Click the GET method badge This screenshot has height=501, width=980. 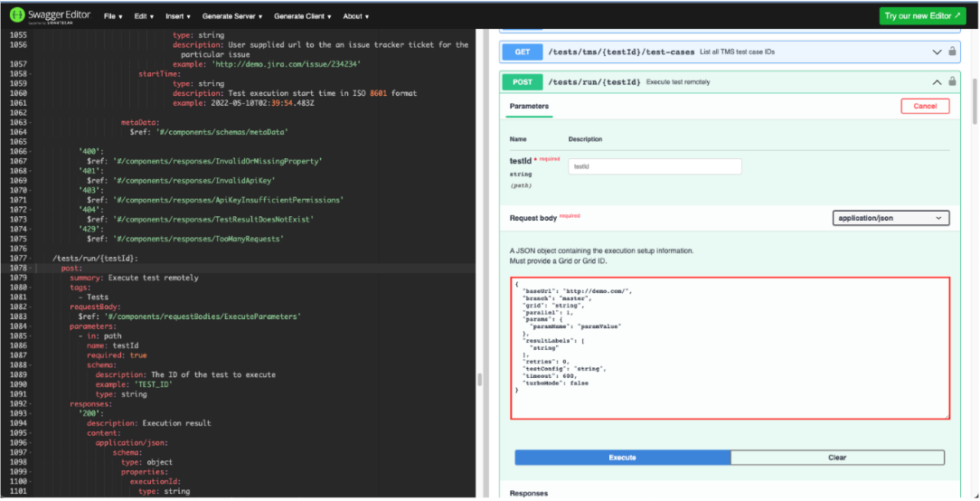[x=523, y=52]
